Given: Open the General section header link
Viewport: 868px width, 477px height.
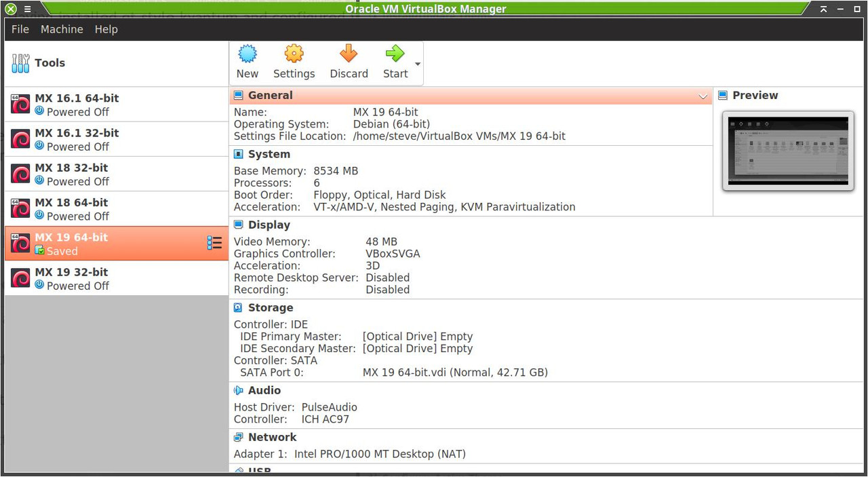Looking at the screenshot, I should point(271,96).
